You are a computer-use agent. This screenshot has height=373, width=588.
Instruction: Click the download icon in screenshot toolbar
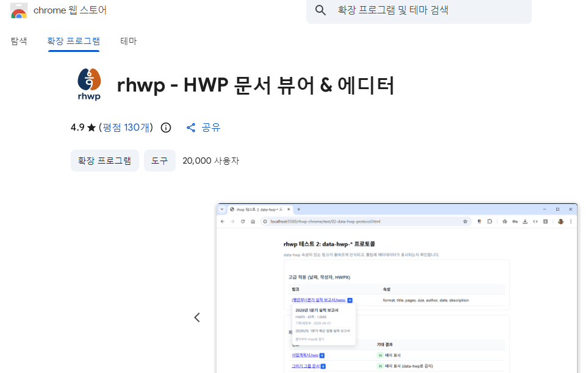click(525, 222)
